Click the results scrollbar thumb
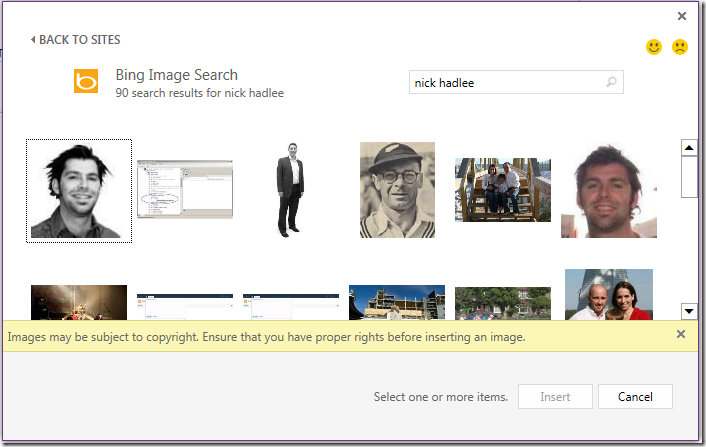The height and width of the screenshot is (447, 706). click(x=688, y=177)
